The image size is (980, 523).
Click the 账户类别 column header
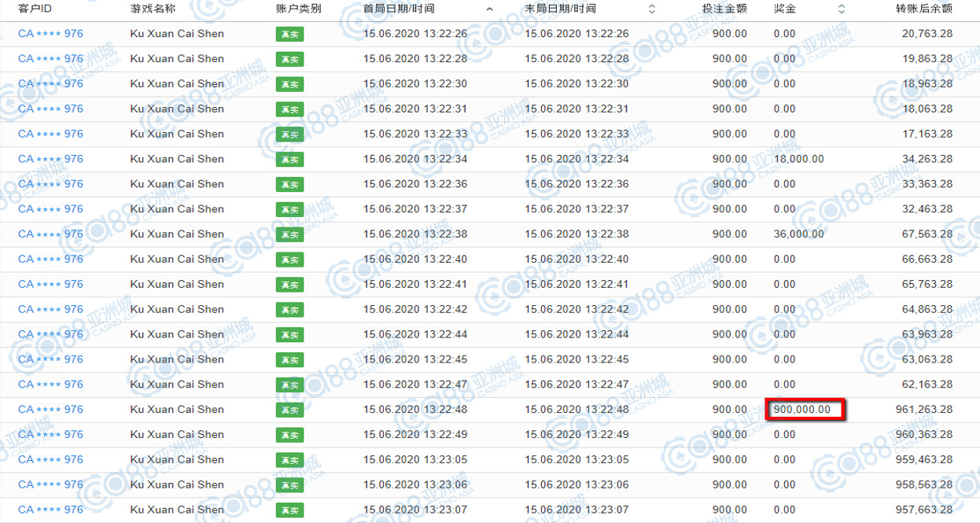pyautogui.click(x=298, y=9)
